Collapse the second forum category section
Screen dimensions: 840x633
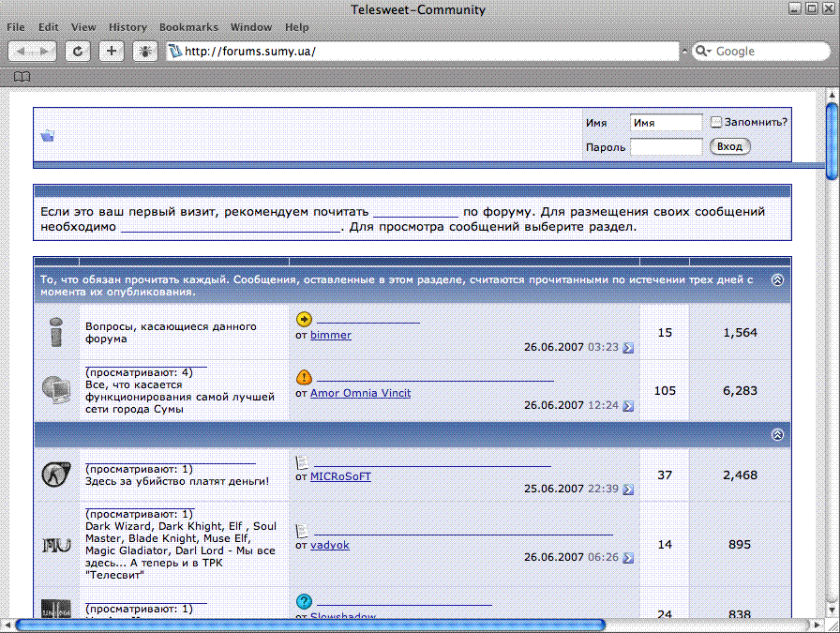tap(777, 435)
